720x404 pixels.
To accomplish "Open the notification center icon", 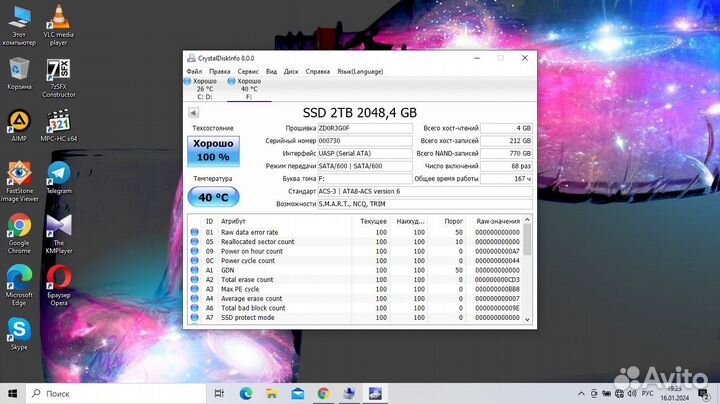I will coord(703,393).
